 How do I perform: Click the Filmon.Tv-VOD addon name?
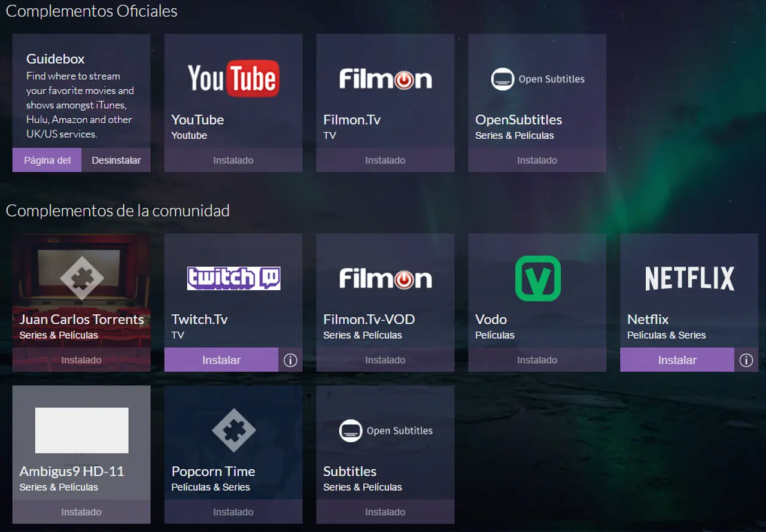coord(369,320)
